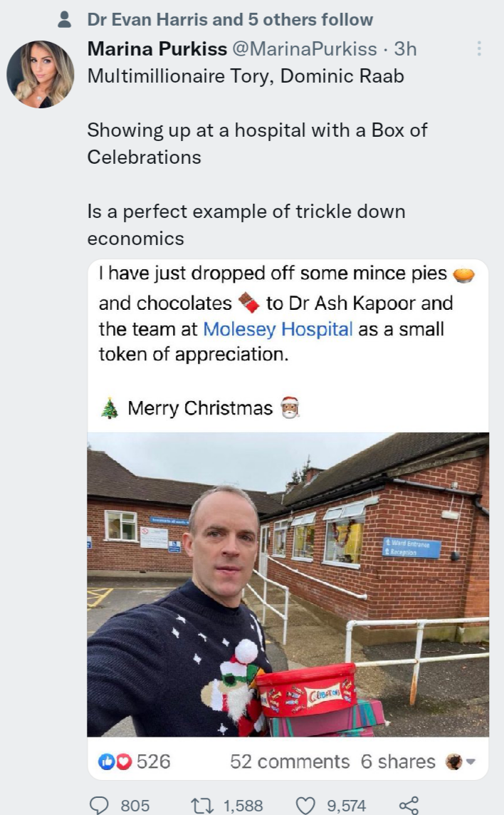Click the 9,574 likes count
Image resolution: width=504 pixels, height=815 pixels.
tap(346, 806)
